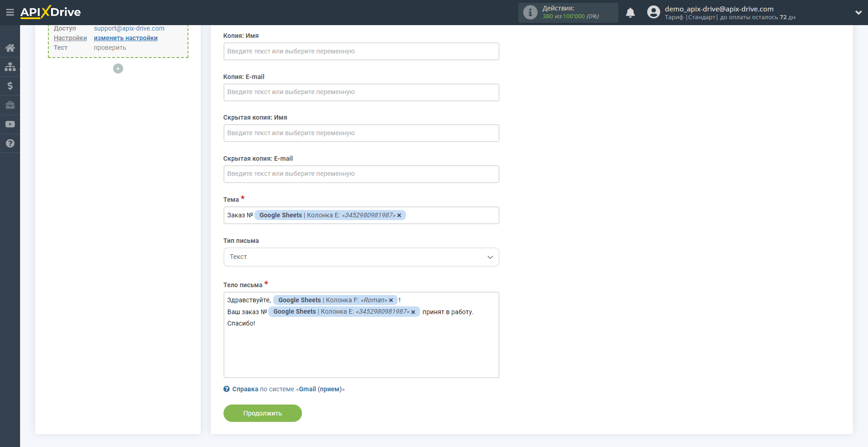Click the ApiX-Drive logo
The width and height of the screenshot is (868, 447).
tap(50, 12)
